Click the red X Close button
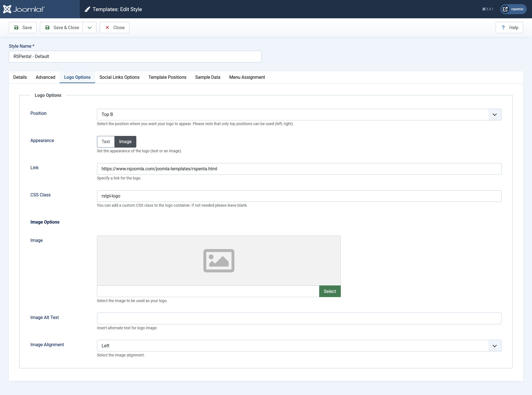Screen dimensions: 532x395 click(114, 27)
